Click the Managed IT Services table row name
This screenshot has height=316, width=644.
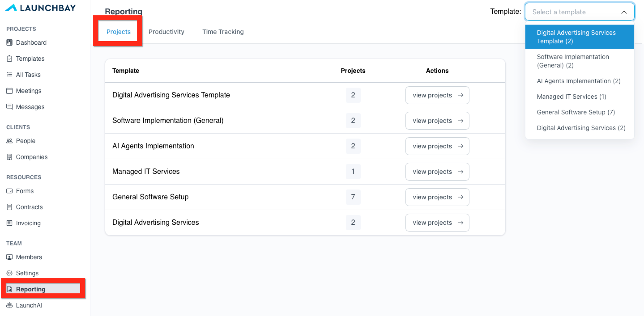(x=146, y=171)
